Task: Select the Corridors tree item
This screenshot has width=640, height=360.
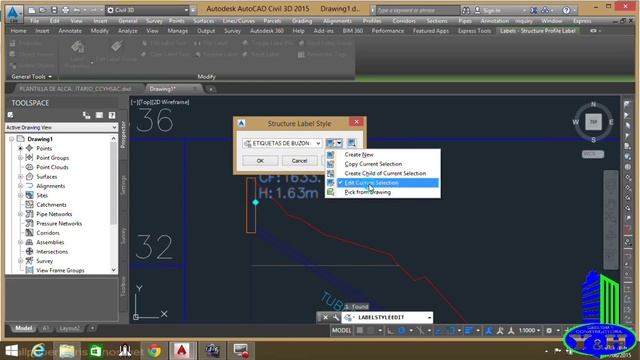Action: point(48,233)
